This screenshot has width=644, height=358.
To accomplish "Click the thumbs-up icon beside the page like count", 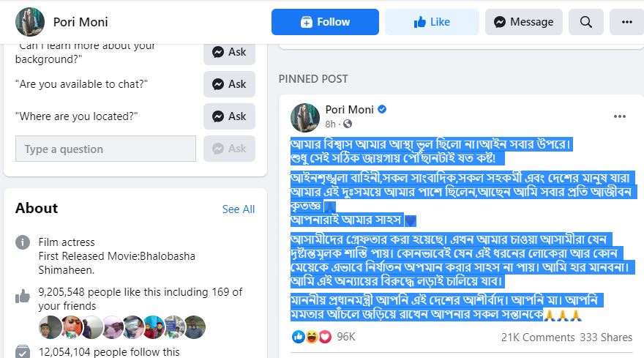I will tap(23, 296).
